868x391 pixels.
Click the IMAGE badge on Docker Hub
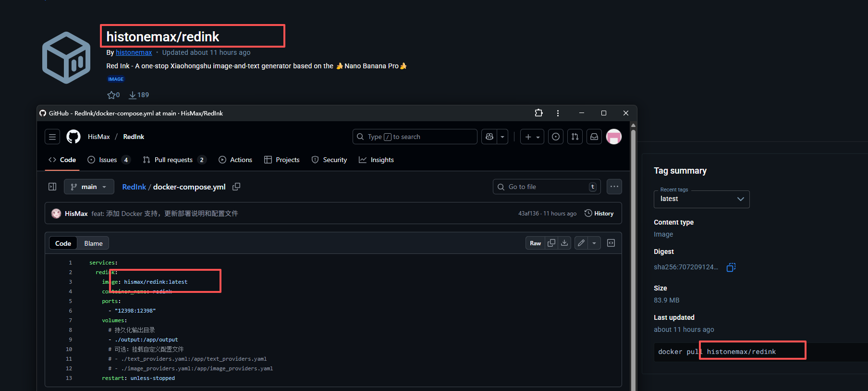(x=116, y=79)
